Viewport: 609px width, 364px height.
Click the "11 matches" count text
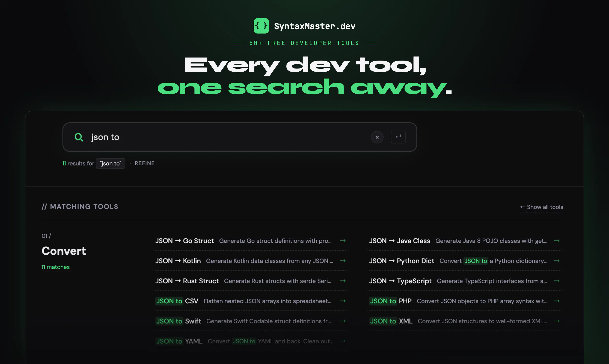[x=55, y=267]
